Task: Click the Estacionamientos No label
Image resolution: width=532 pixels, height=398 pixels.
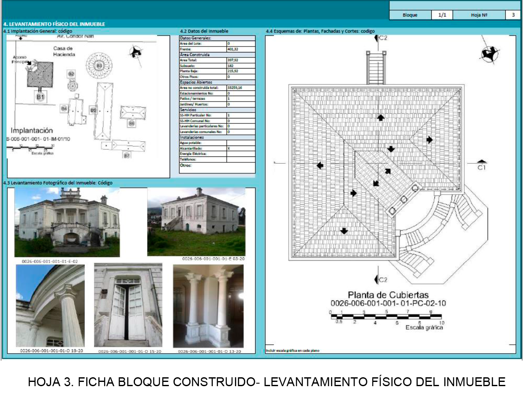Action: (197, 93)
